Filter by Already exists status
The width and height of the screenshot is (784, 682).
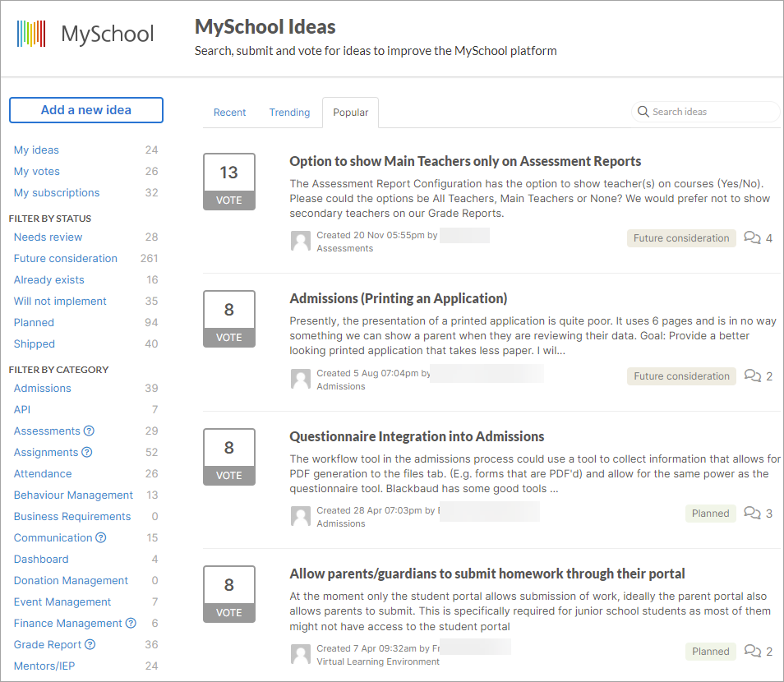click(x=49, y=280)
